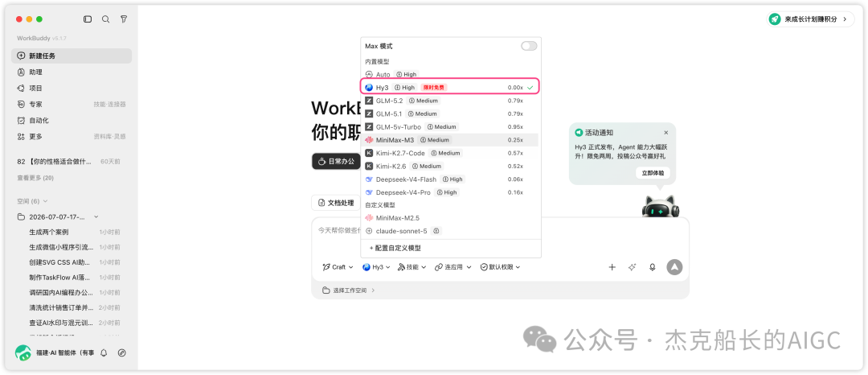868x375 pixels.
Task: Open reasoning badge beside claude-sonnet-5
Action: (x=436, y=230)
